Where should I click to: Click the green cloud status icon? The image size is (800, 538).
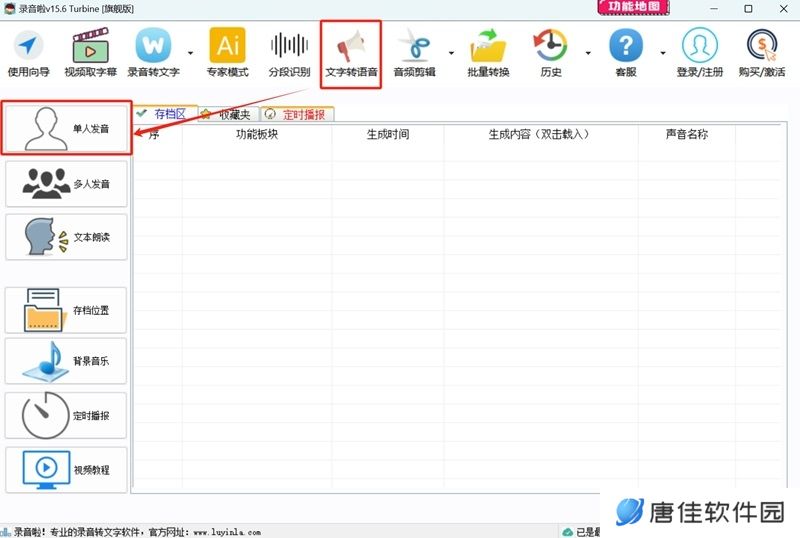pos(567,532)
